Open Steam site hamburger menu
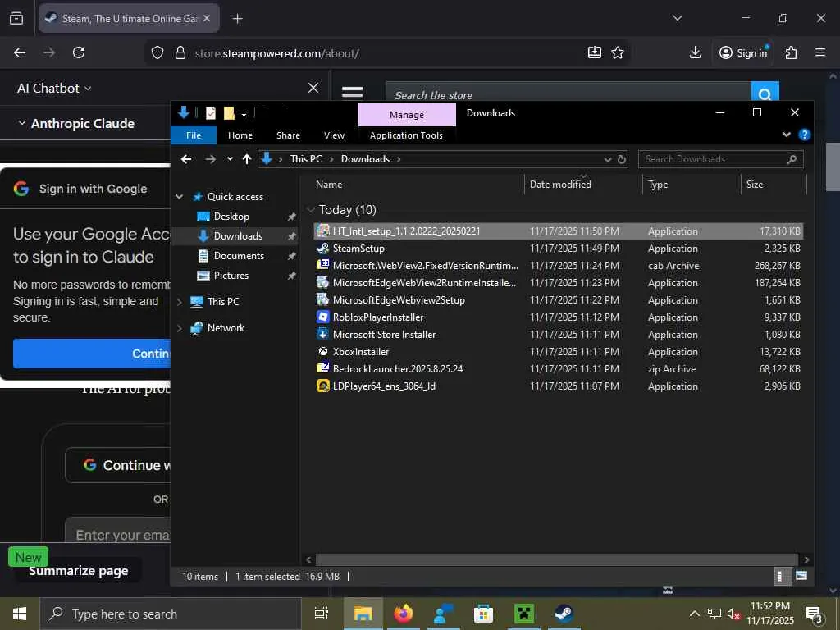This screenshot has height=630, width=840. click(x=352, y=92)
